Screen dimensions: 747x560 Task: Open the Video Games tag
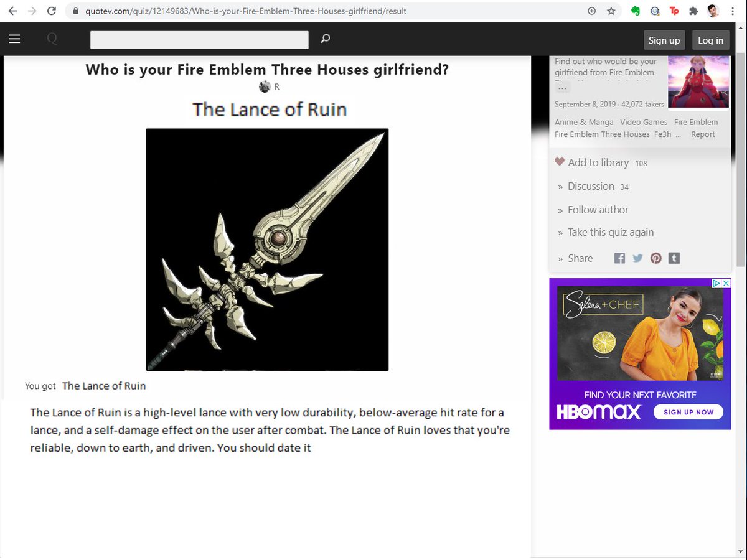(644, 122)
